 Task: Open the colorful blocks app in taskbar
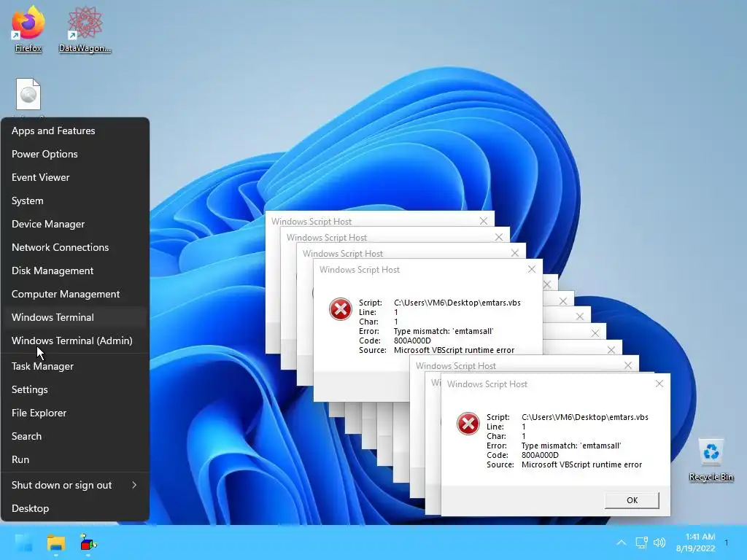88,542
